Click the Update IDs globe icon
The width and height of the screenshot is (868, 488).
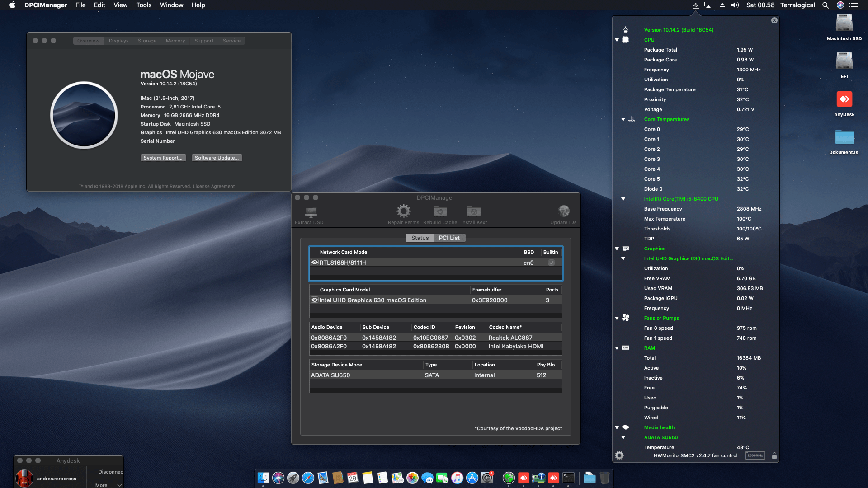[563, 211]
